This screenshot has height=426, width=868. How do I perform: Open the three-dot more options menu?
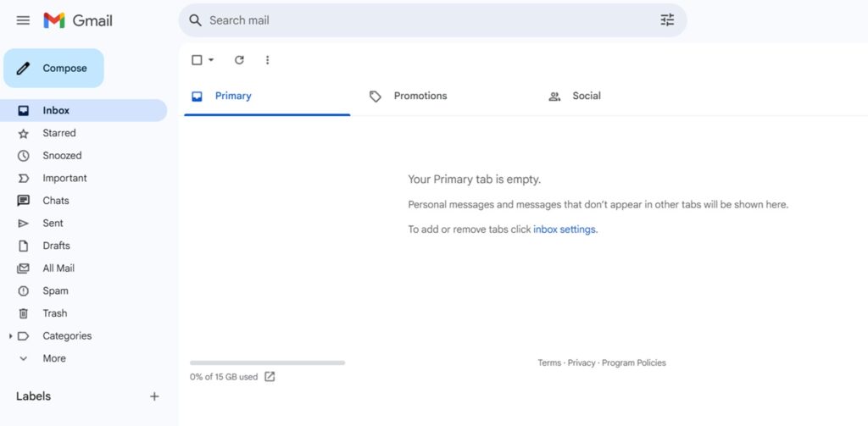pyautogui.click(x=267, y=60)
